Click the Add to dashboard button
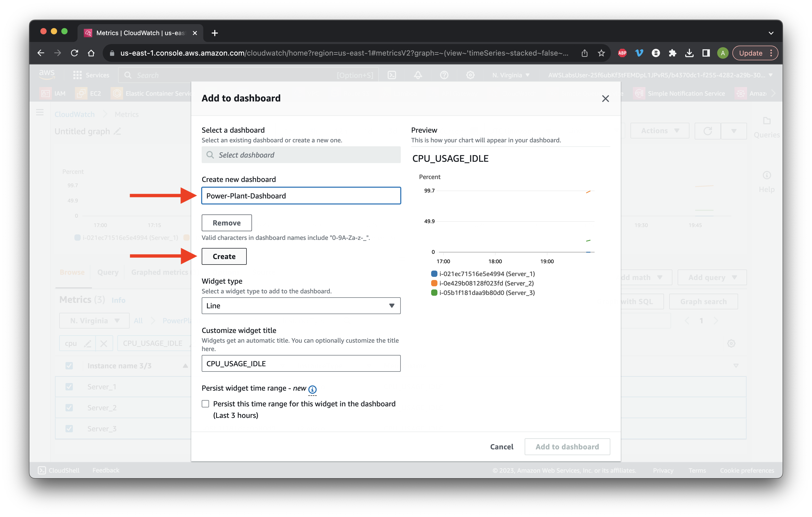Screen dimensions: 812x517 click(567, 447)
